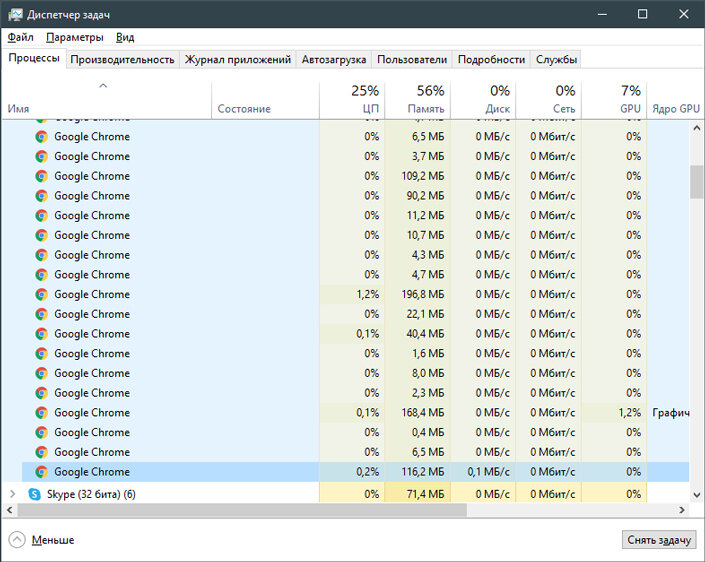Click the 196,8 МБ memory value
The height and width of the screenshot is (562, 705).
pyautogui.click(x=423, y=294)
